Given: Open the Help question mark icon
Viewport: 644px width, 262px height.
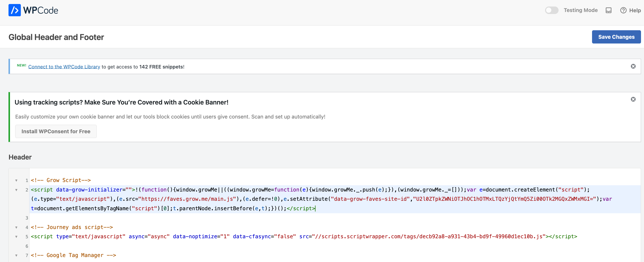Looking at the screenshot, I should pos(623,10).
